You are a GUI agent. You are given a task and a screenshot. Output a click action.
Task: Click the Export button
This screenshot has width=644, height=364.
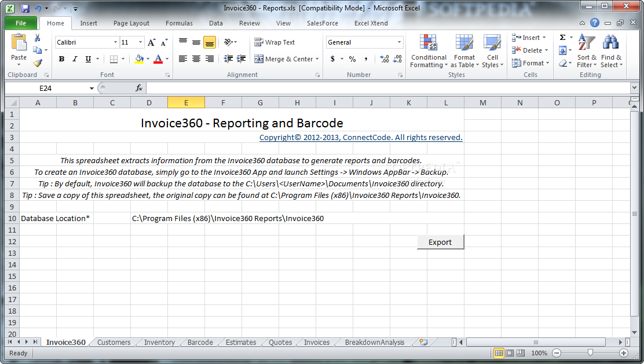(x=440, y=242)
